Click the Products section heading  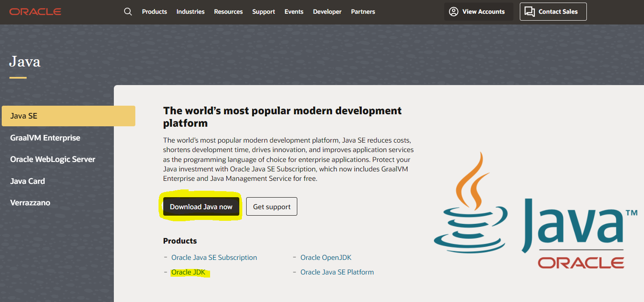click(180, 241)
